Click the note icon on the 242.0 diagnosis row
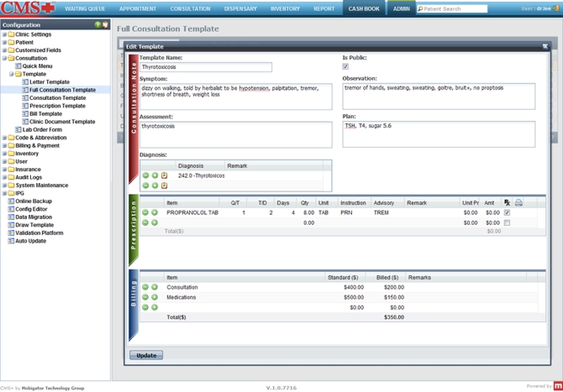The height and width of the screenshot is (392, 563). pyautogui.click(x=165, y=176)
